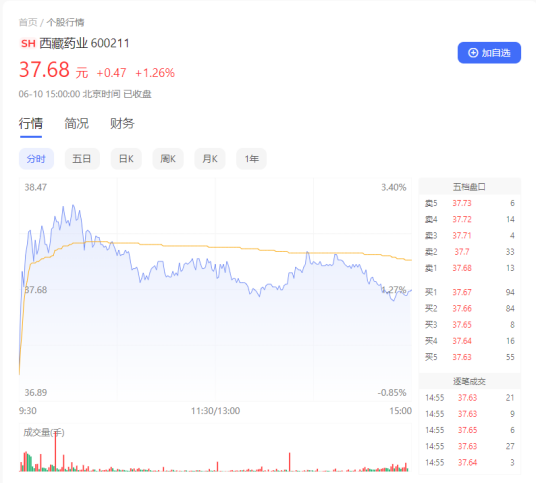
Task: Select the 周K chart period
Action: coord(168,159)
